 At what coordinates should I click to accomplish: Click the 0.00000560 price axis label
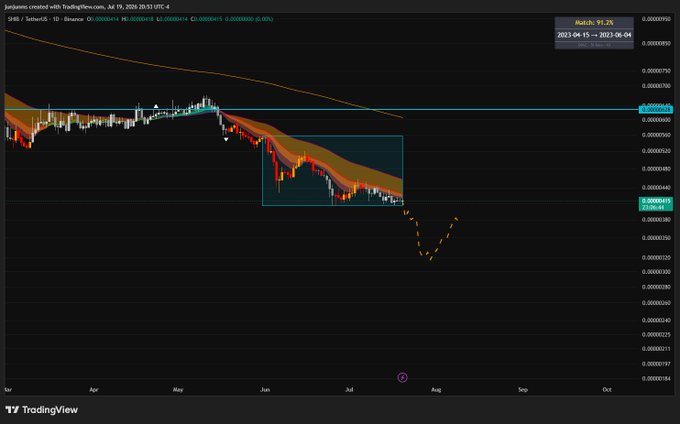(656, 135)
